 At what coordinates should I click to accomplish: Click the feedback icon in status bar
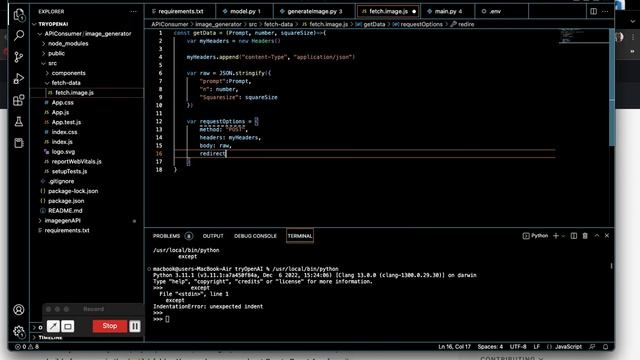[592, 347]
